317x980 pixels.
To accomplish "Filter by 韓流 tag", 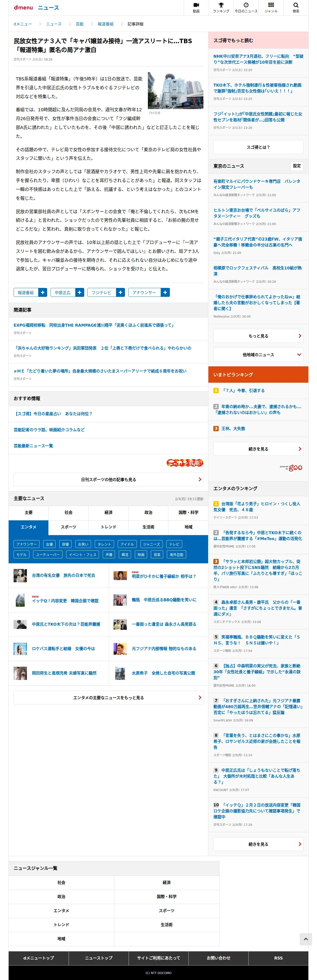I will click(x=125, y=555).
